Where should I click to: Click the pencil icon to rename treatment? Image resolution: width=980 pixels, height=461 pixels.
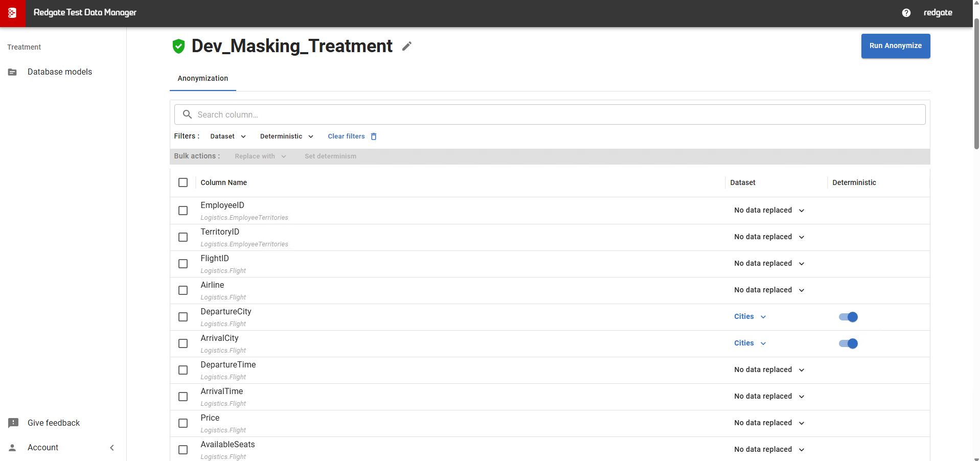(x=406, y=47)
